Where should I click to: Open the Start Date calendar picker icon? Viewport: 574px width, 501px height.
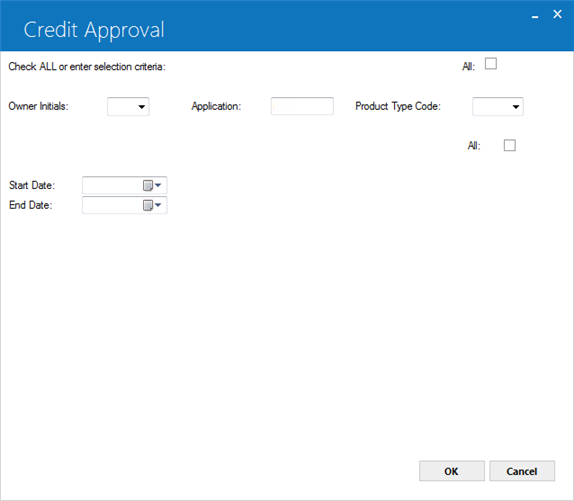point(152,186)
